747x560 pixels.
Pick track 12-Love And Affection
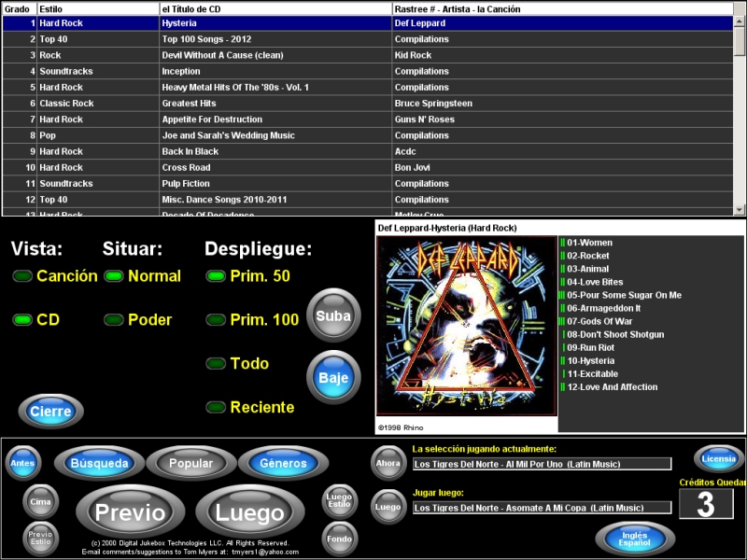[x=613, y=387]
